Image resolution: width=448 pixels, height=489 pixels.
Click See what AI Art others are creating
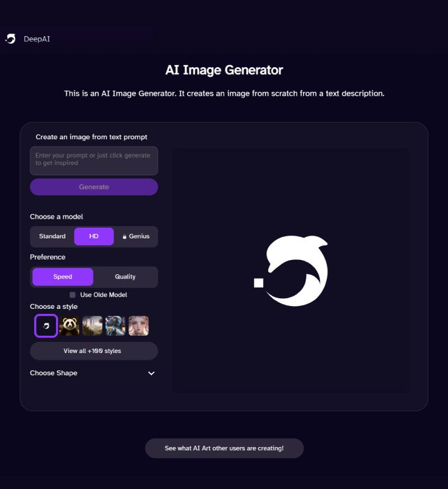pyautogui.click(x=224, y=448)
